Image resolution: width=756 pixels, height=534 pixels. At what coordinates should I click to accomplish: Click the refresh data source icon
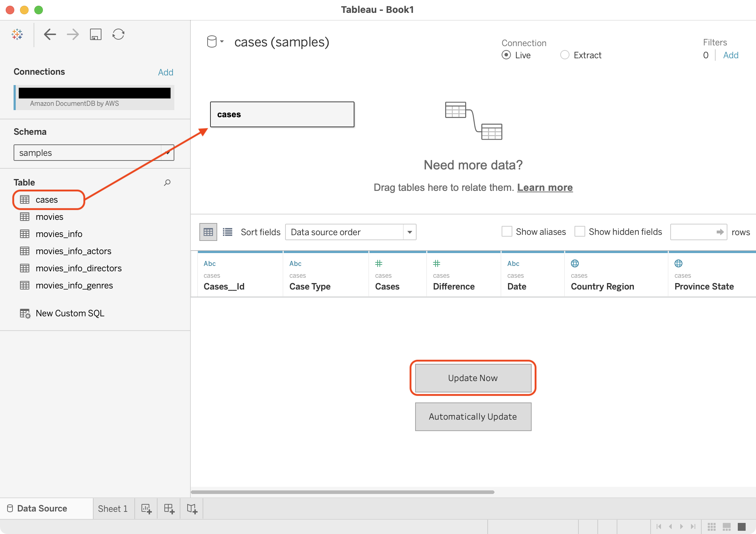(x=118, y=34)
